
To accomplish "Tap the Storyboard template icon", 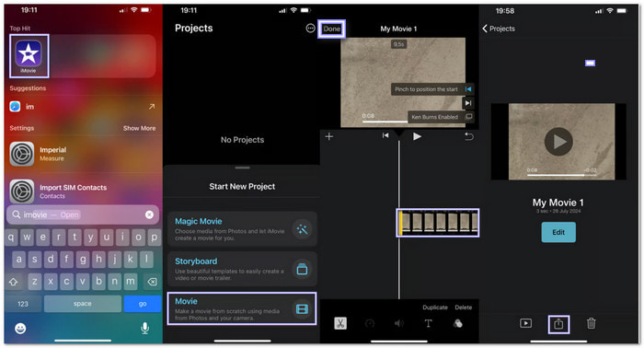I will [303, 269].
